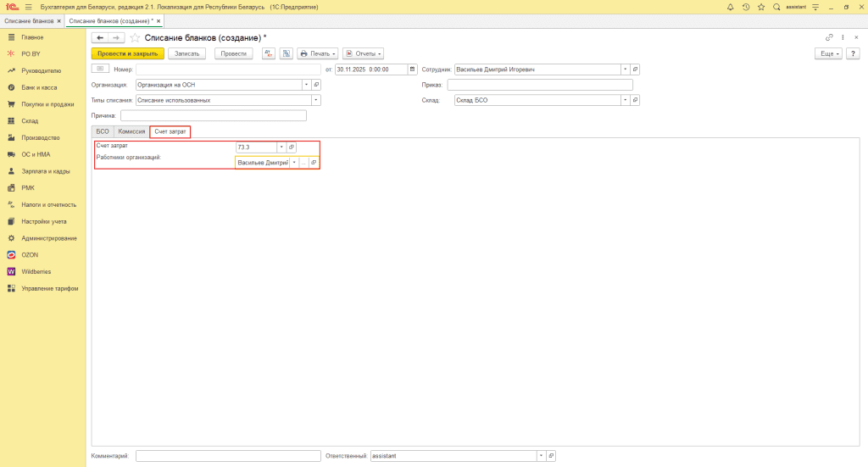Open the notifications bell icon

(731, 7)
